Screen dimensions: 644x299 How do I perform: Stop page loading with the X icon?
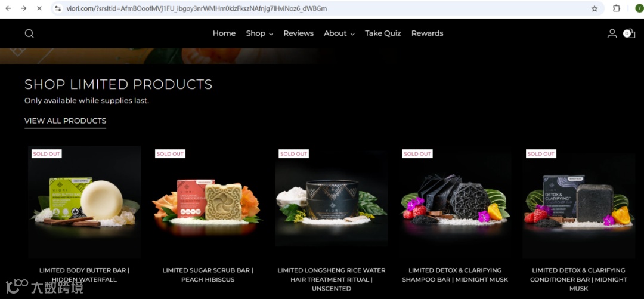[39, 8]
